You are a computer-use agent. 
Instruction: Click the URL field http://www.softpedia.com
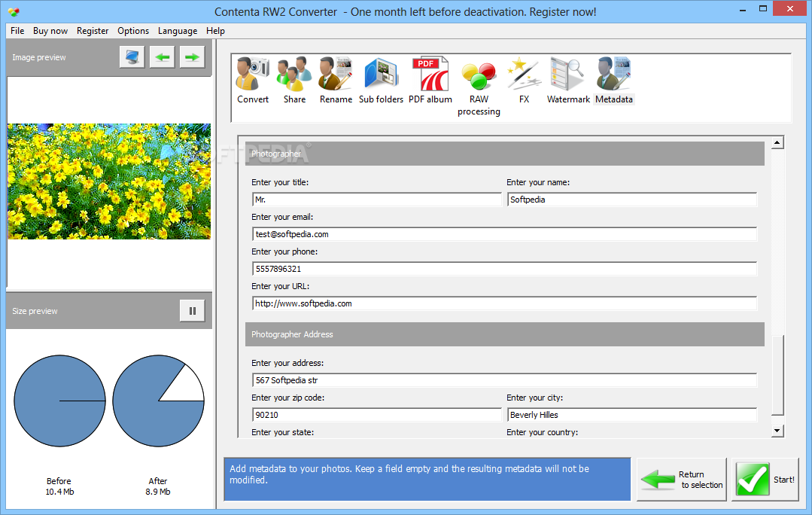coord(504,303)
